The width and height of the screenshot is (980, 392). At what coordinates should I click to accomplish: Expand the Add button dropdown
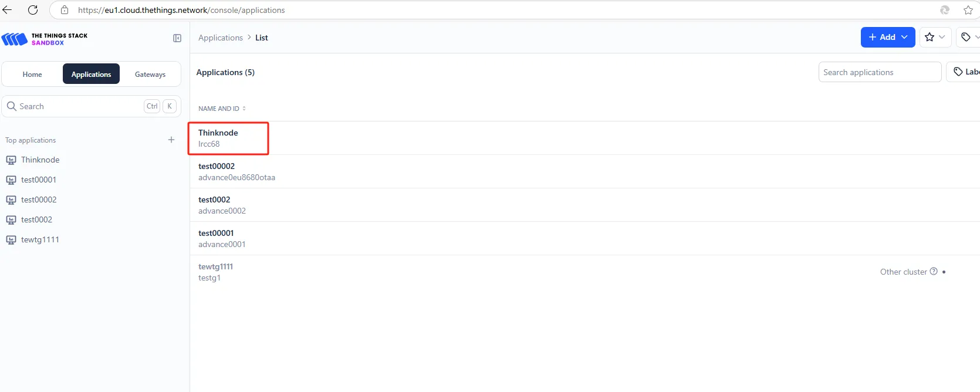point(904,37)
